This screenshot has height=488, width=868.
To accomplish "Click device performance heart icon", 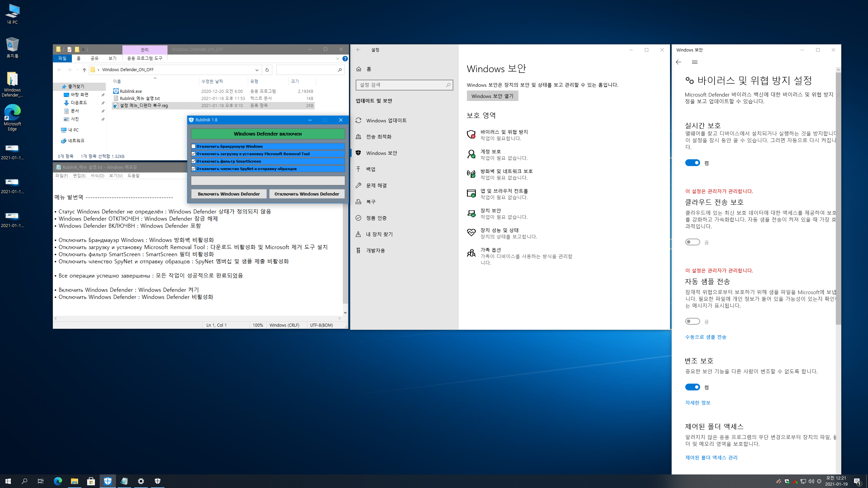I will (x=471, y=233).
